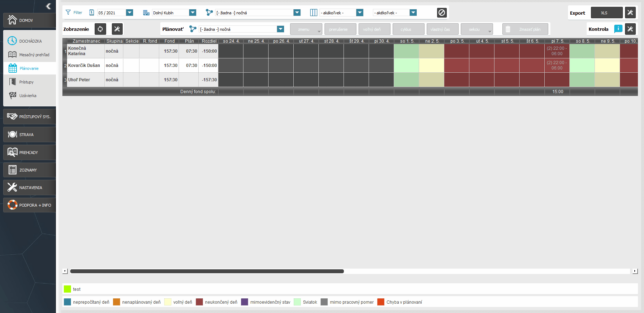Open export settings tools icon
The height and width of the screenshot is (313, 644).
[630, 13]
